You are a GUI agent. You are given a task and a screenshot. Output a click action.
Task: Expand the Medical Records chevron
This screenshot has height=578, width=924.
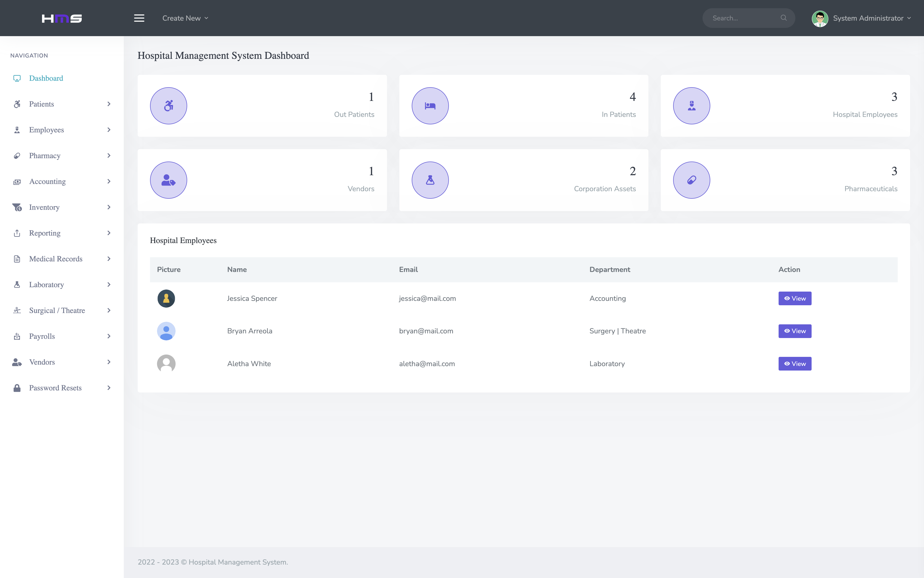point(109,259)
